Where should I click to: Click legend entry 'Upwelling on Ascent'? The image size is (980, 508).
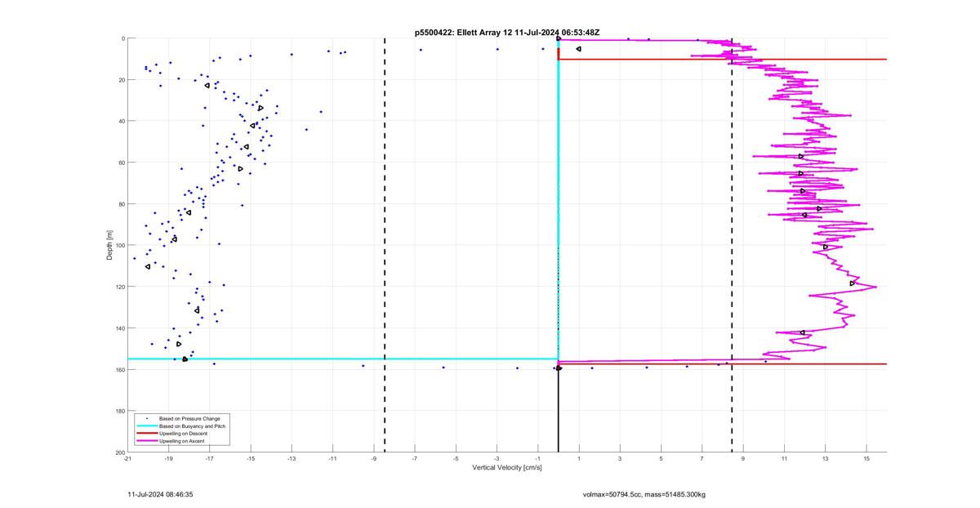click(x=181, y=441)
